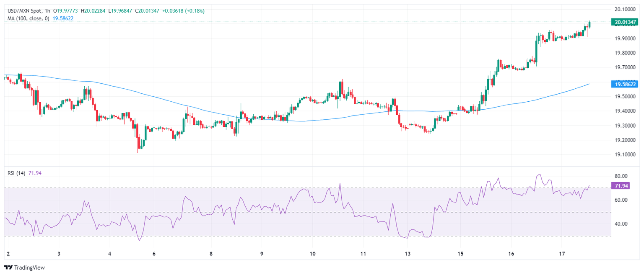
Task: Click the 19.10000 price axis label
Action: pos(623,154)
